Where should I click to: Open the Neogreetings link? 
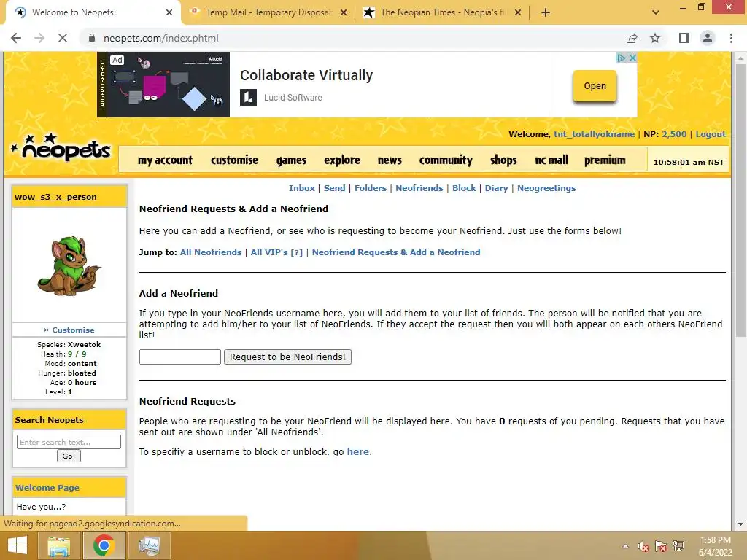point(546,188)
